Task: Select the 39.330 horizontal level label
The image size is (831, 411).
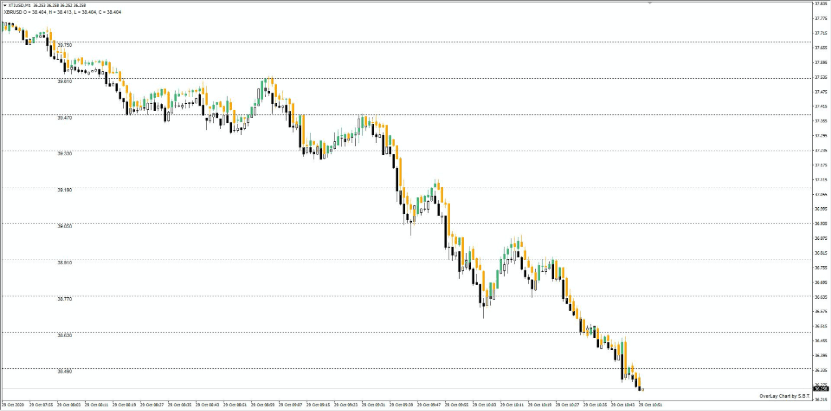Action: coord(64,154)
